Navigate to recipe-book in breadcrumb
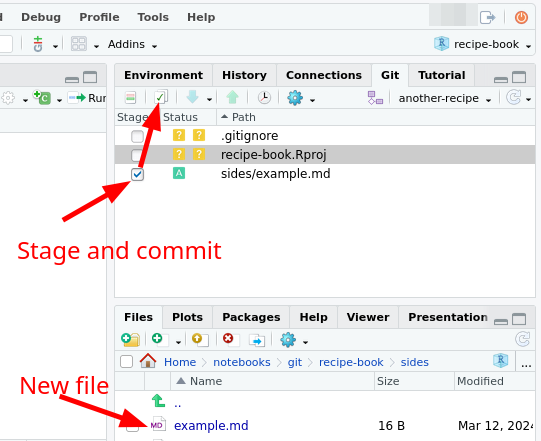The image size is (541, 441). [x=351, y=362]
